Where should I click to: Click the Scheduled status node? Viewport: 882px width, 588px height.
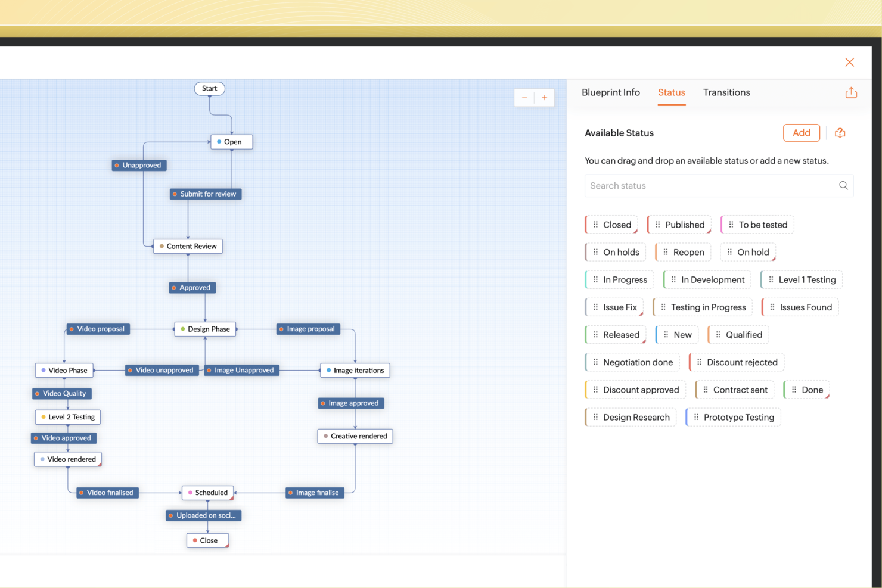[x=208, y=493]
